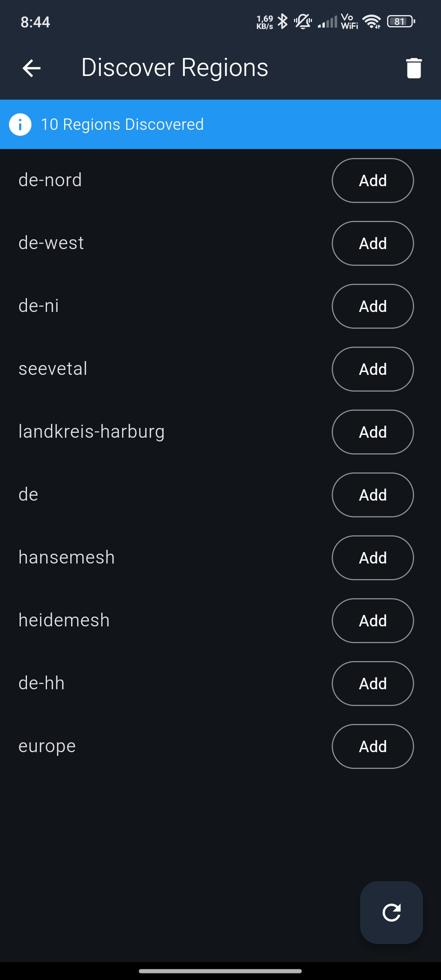Select the landkreis-harburg list entry
The image size is (441, 980).
tap(91, 432)
